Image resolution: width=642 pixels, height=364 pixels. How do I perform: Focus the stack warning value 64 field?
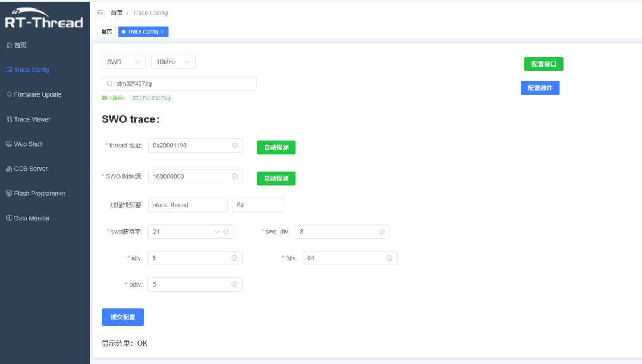click(259, 205)
